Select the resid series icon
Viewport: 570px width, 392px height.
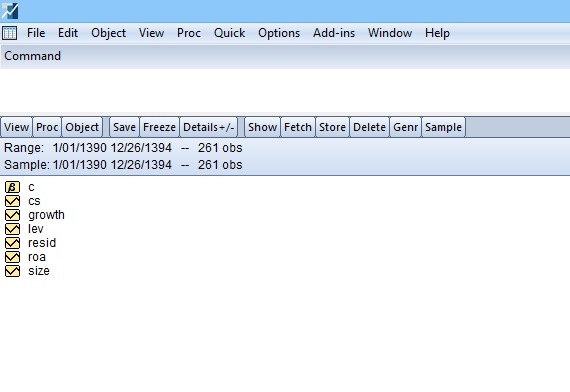[x=12, y=243]
